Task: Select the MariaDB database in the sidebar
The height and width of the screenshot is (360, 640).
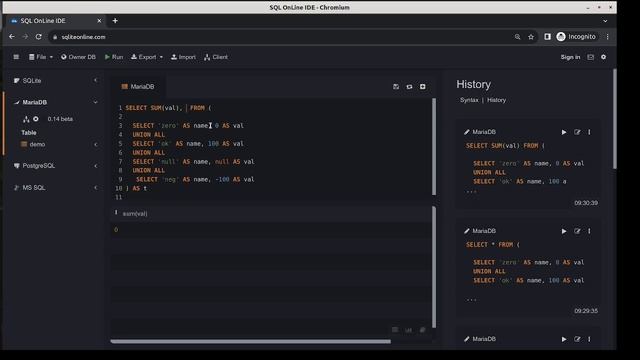Action: coord(35,102)
